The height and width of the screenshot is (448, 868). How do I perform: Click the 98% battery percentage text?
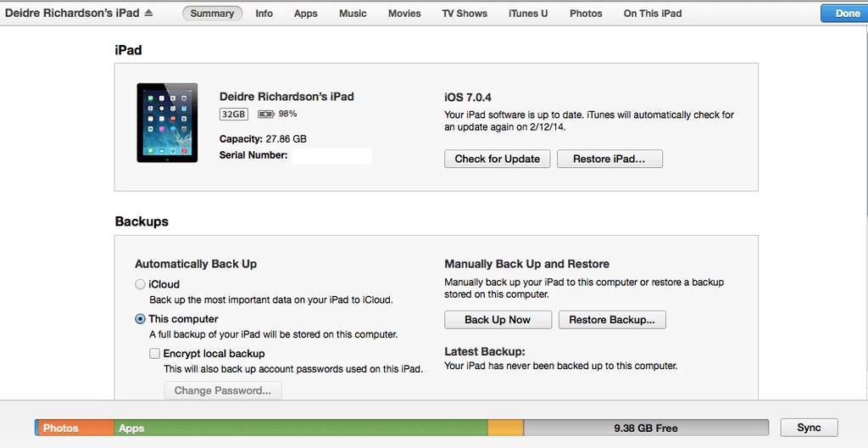click(x=287, y=114)
